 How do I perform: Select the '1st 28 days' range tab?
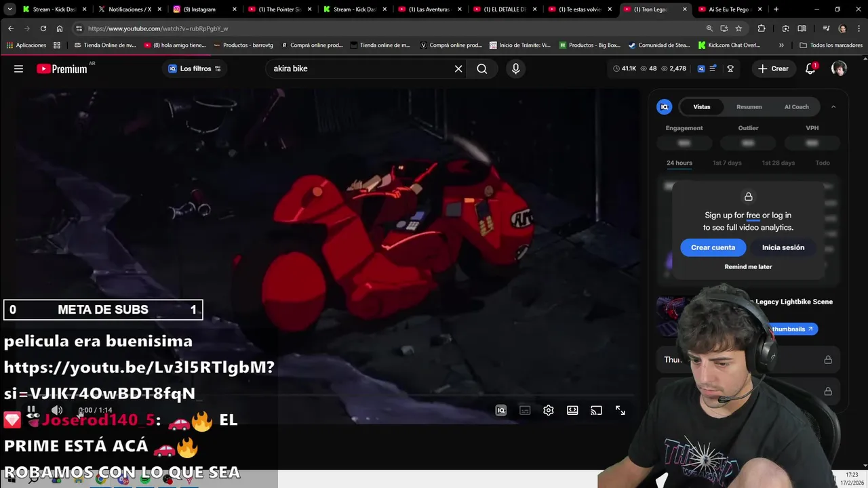click(778, 163)
